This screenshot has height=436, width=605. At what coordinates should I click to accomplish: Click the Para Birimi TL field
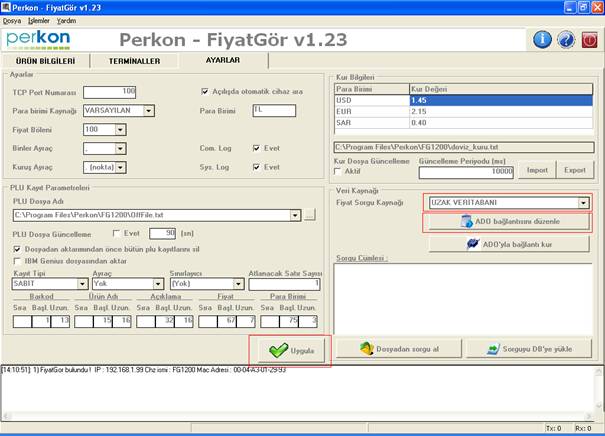coord(274,110)
